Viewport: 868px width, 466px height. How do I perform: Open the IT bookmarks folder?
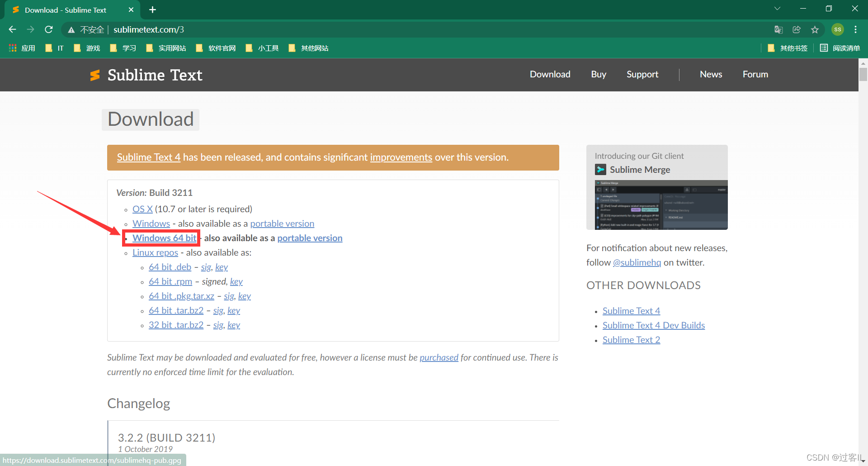(x=55, y=48)
